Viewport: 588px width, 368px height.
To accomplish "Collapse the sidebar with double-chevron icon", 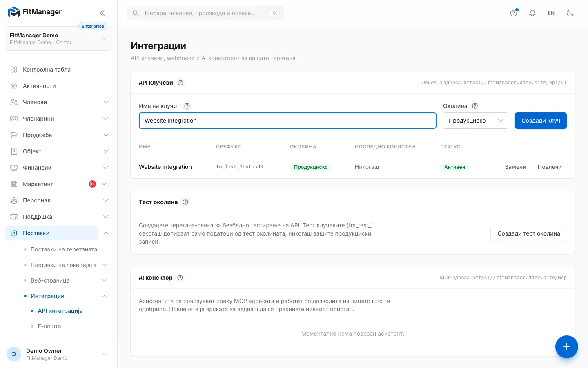I will (x=102, y=13).
